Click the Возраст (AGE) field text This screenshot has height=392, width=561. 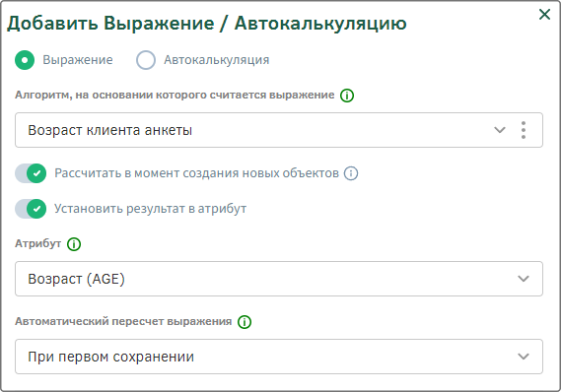click(76, 279)
